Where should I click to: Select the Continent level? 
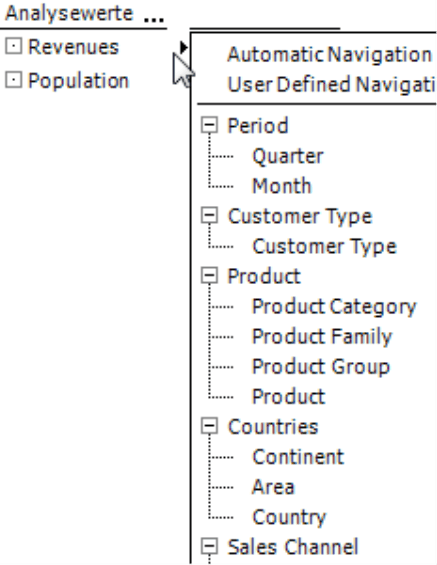(x=298, y=457)
